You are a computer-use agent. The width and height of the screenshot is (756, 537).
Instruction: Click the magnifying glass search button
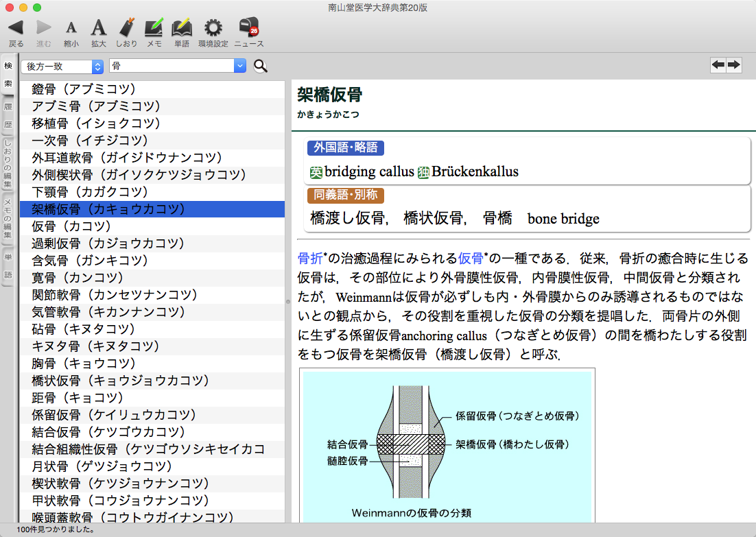261,66
